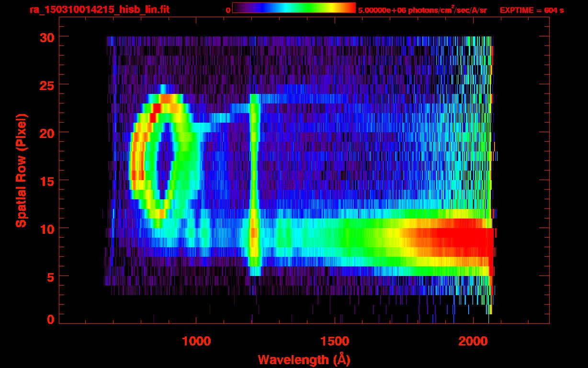The height and width of the screenshot is (368, 588).
Task: Click the color bar minimum value 0
Action: click(x=228, y=10)
